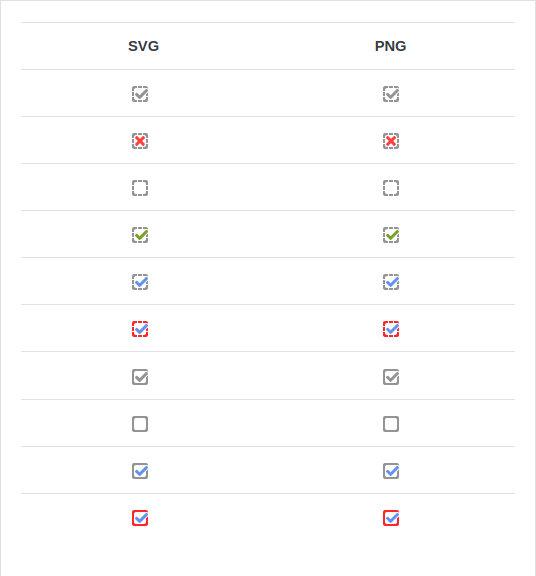The height and width of the screenshot is (576, 536).
Task: Click the green checkmark dashed icon under SVG
Action: [x=140, y=235]
